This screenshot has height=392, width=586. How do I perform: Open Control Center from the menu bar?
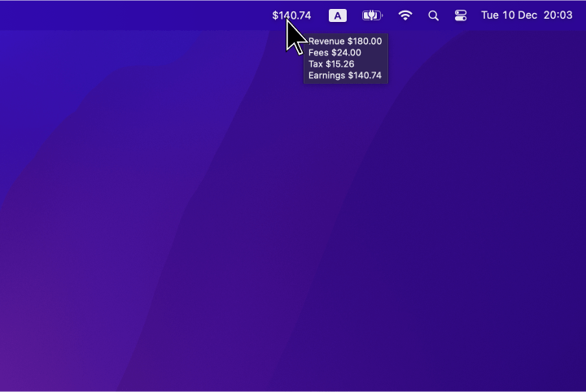tap(461, 15)
